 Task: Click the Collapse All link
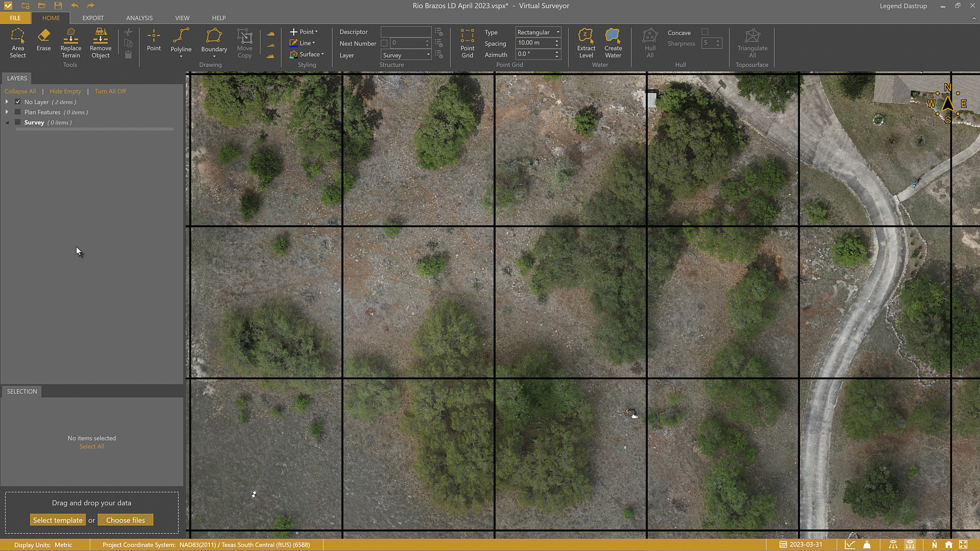click(x=20, y=91)
